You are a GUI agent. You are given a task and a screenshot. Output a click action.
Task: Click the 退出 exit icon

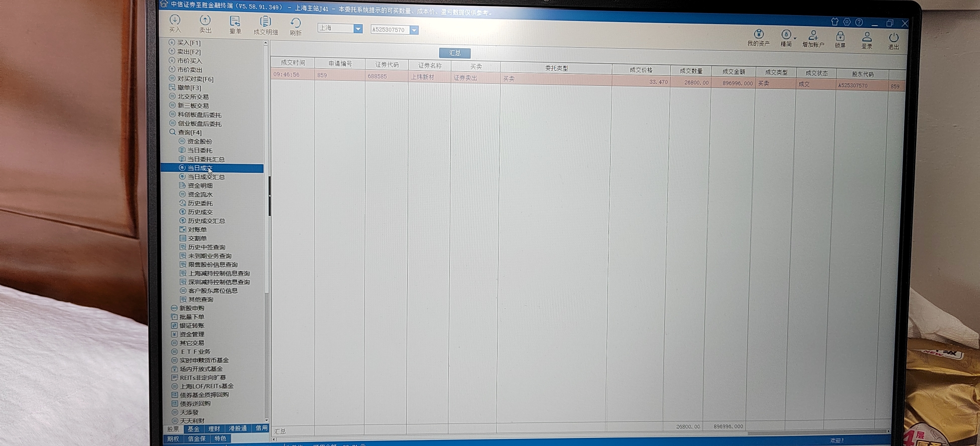click(x=894, y=41)
